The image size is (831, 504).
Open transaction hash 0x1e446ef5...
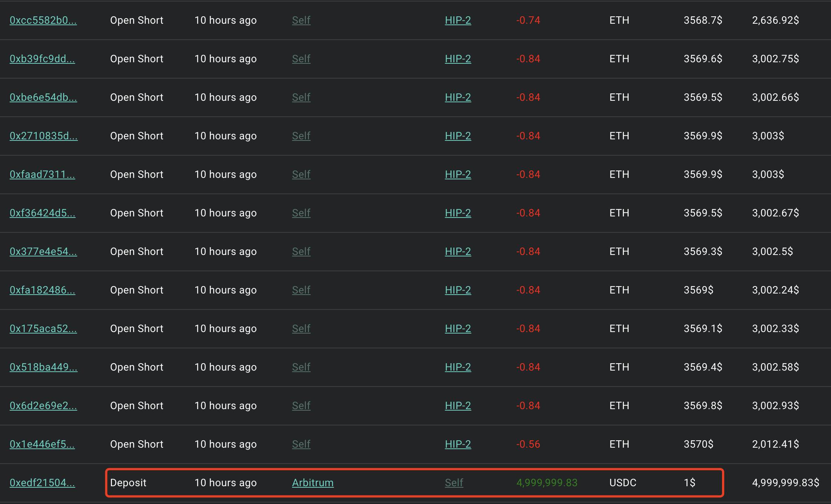point(42,444)
